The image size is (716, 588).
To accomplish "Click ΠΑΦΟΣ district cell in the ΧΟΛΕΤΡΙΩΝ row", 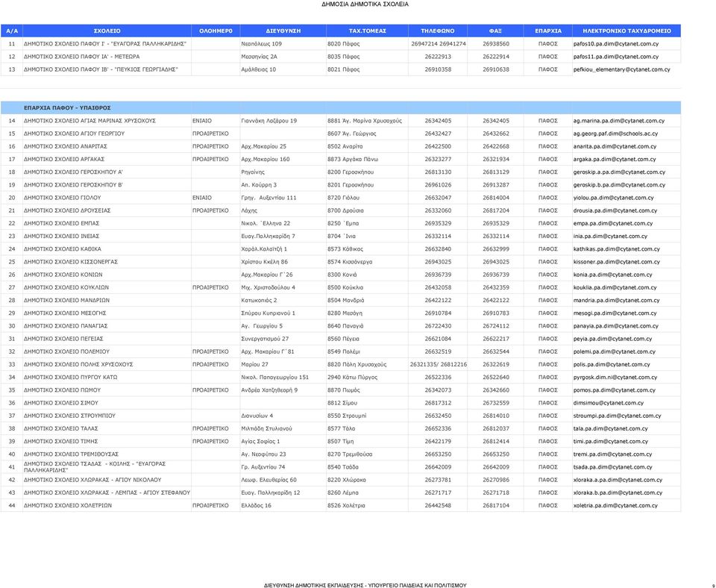I will [548, 505].
